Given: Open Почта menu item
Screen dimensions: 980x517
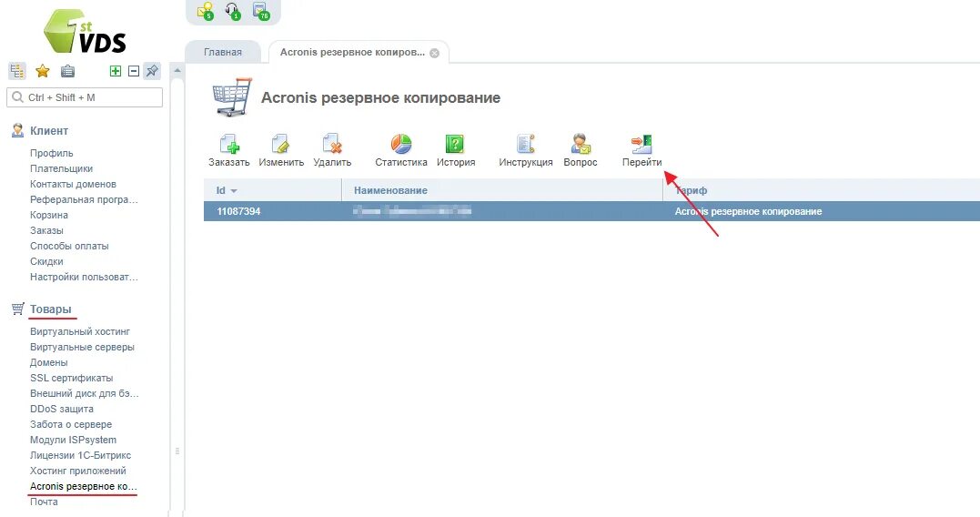Looking at the screenshot, I should 44,502.
